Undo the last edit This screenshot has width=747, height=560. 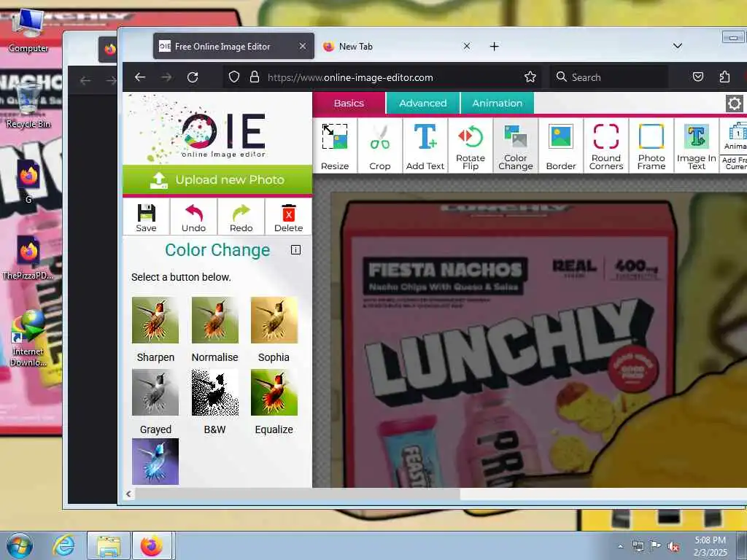pyautogui.click(x=193, y=217)
